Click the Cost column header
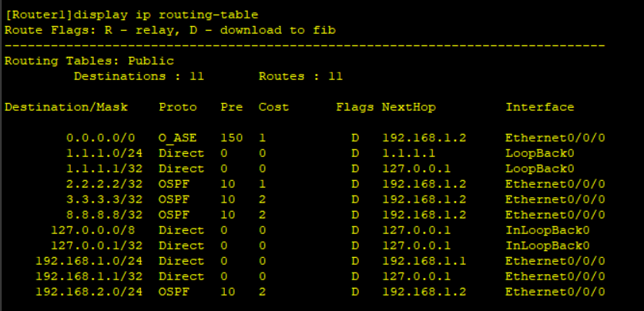This screenshot has width=644, height=311. [x=274, y=107]
